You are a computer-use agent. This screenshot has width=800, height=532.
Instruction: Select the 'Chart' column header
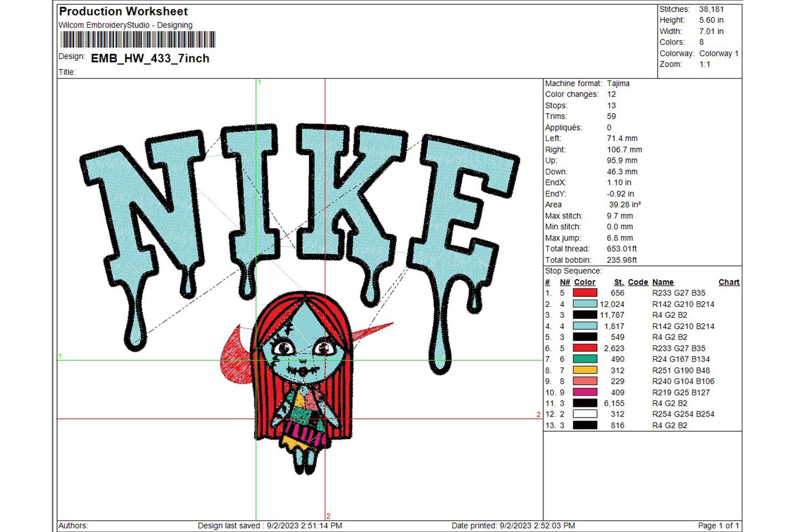729,282
